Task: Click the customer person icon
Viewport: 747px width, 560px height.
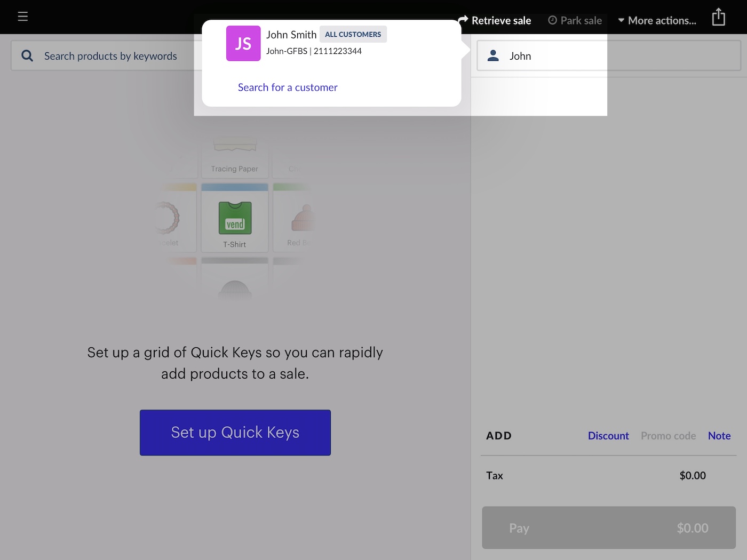Action: (493, 56)
